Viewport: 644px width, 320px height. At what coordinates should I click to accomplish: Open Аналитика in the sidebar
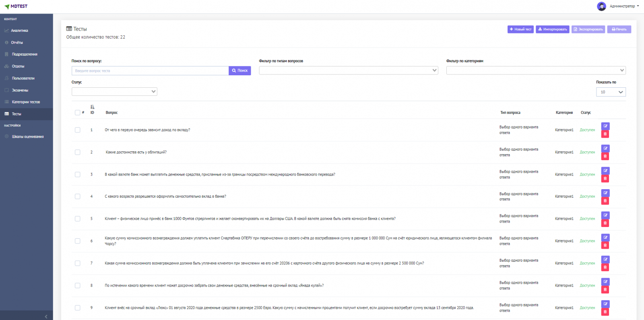pos(19,31)
